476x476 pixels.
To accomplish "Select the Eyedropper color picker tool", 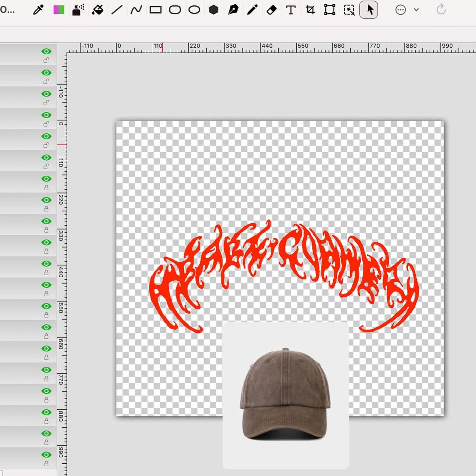I will pyautogui.click(x=38, y=10).
